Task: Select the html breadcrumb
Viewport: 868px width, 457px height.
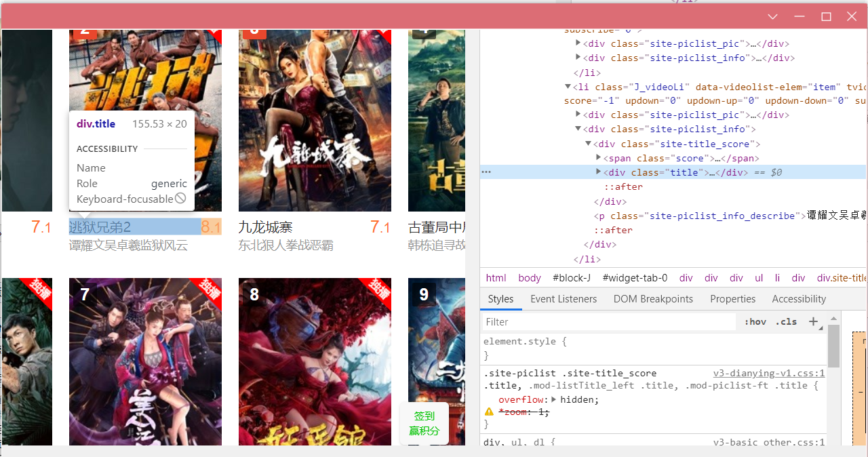Action: [x=496, y=278]
